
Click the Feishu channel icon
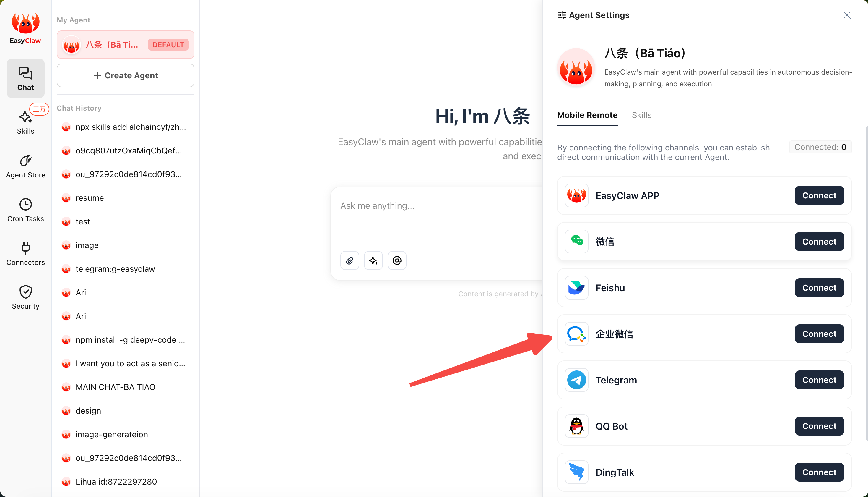coord(576,288)
